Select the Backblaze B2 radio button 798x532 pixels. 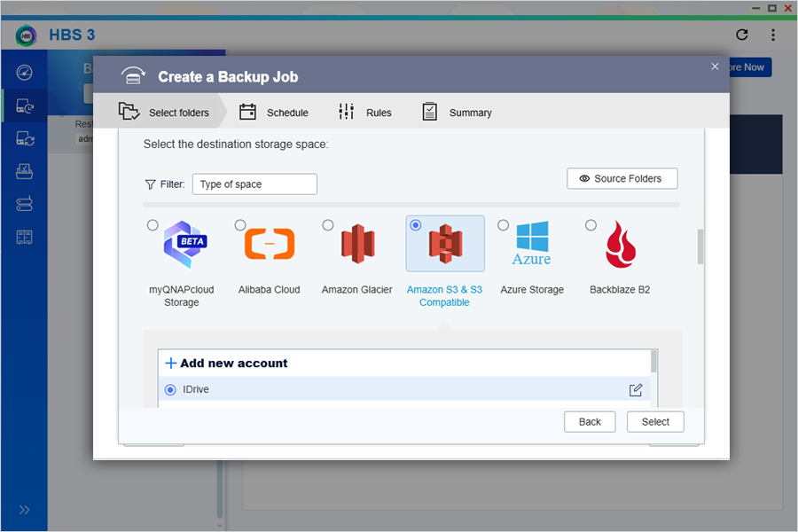(591, 225)
